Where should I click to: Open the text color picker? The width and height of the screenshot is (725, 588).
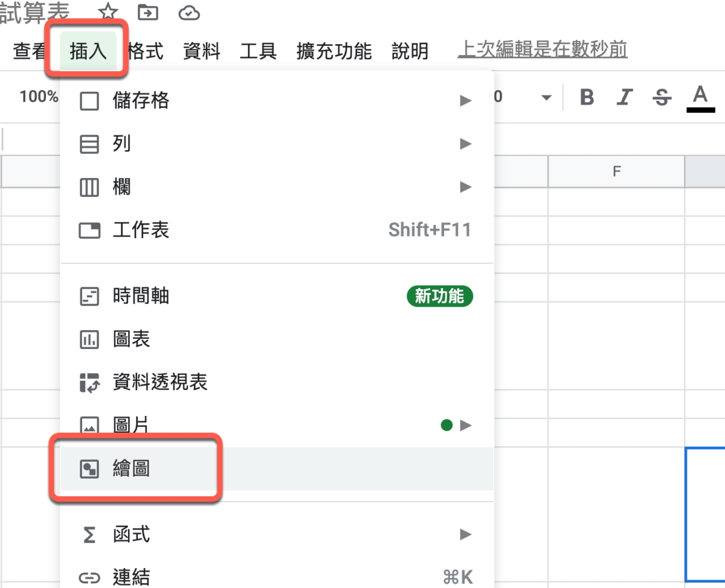700,97
